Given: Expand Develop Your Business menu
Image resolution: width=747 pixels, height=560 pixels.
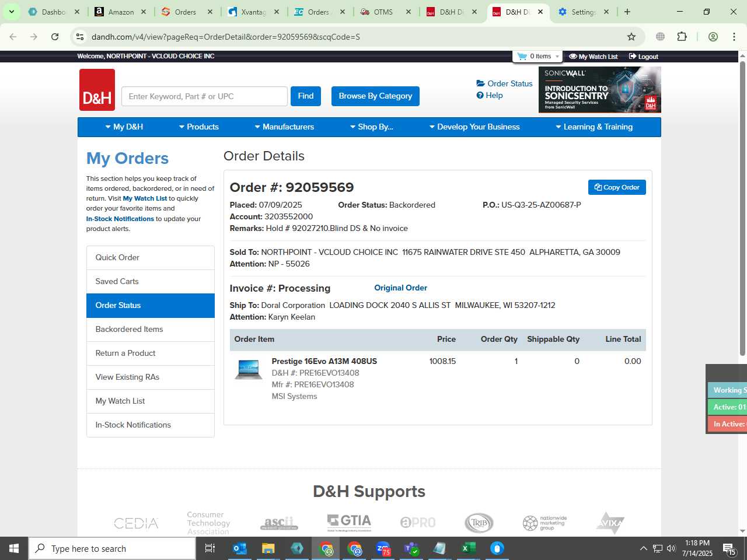Looking at the screenshot, I should click(474, 127).
